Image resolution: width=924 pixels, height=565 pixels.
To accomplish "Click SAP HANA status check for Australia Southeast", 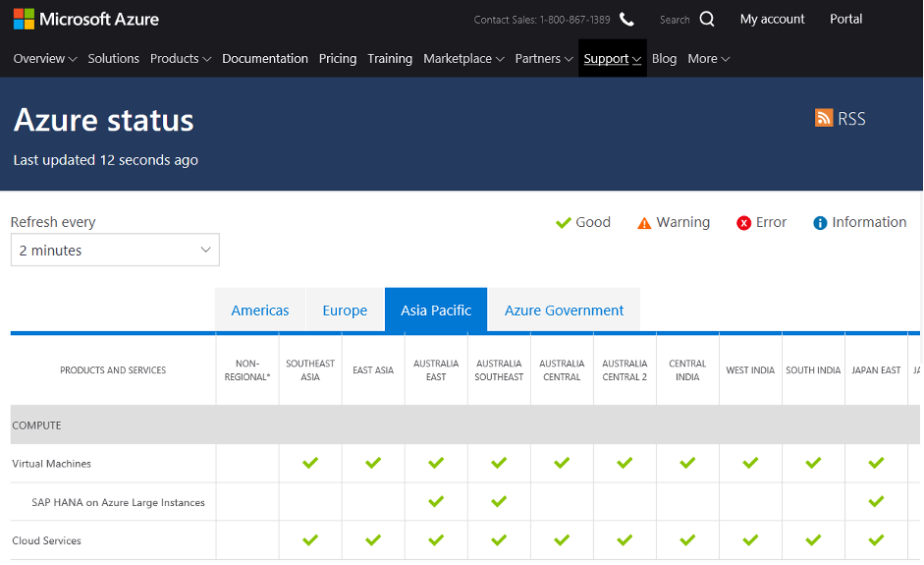I will 499,501.
